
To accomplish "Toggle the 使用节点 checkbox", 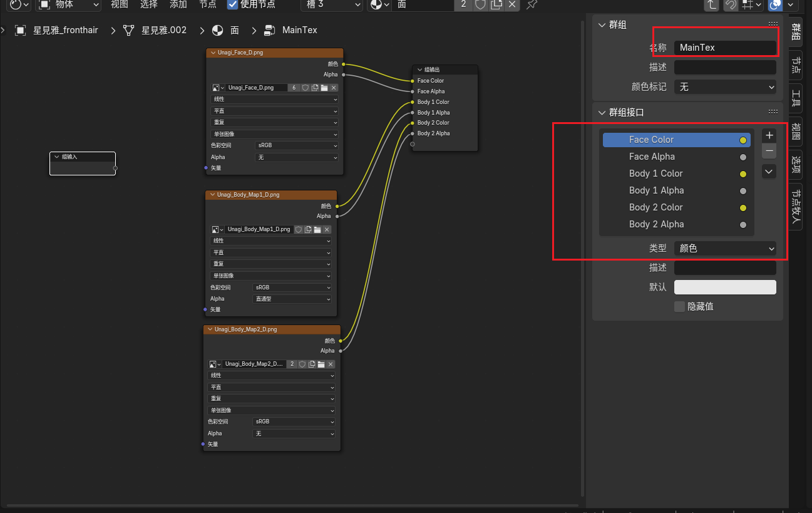I will coord(233,4).
